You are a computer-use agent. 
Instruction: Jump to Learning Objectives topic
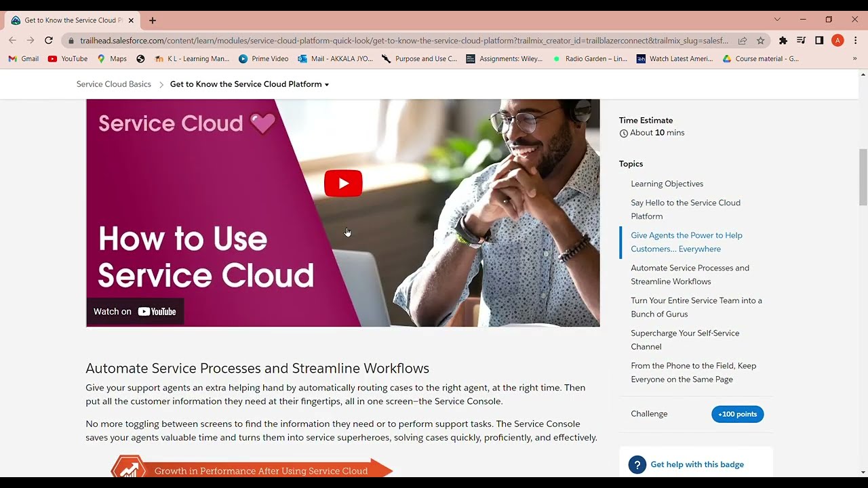coord(667,184)
